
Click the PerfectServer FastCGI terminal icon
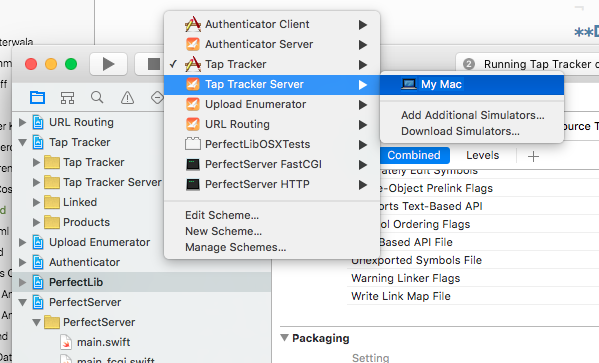193,164
